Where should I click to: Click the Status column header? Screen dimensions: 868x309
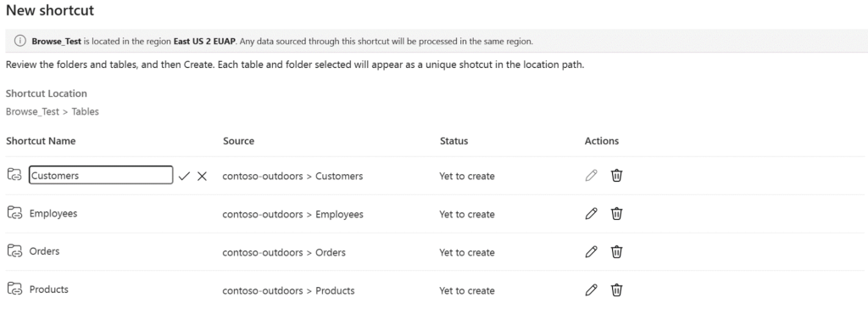point(454,141)
